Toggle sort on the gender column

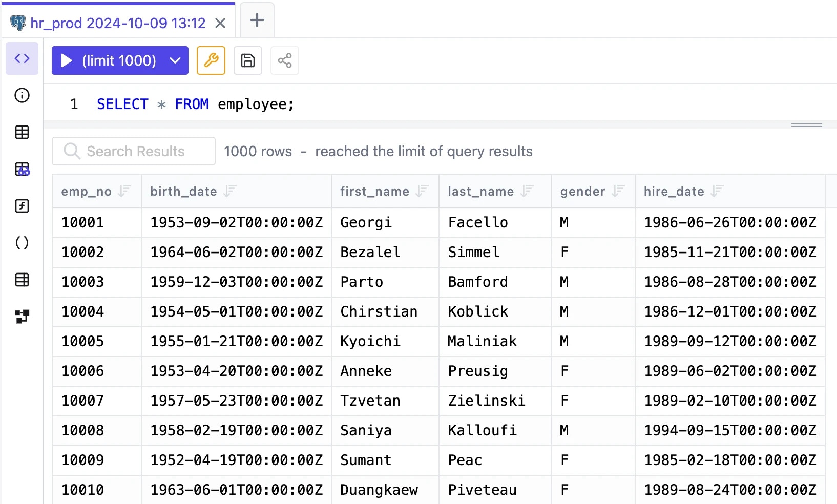[618, 191]
